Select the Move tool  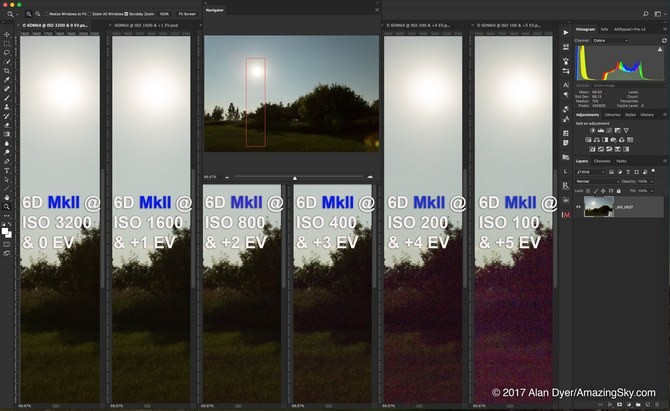pos(7,34)
